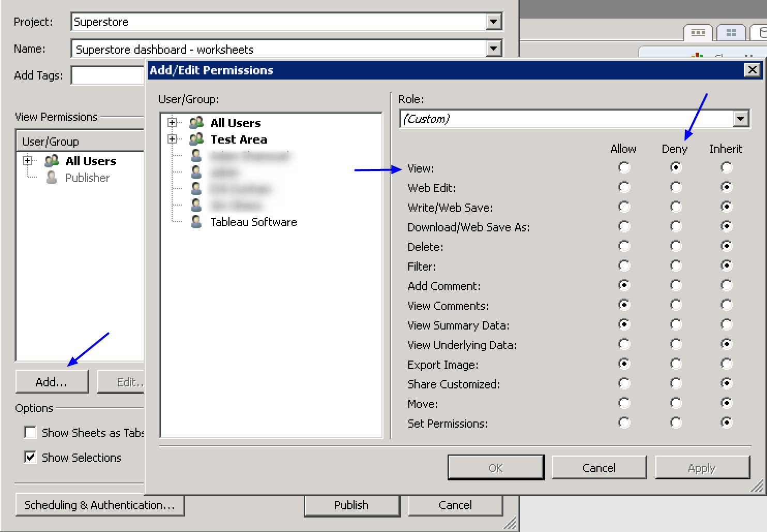This screenshot has width=767, height=532.
Task: Expand the Test Area group tree node
Action: [172, 139]
